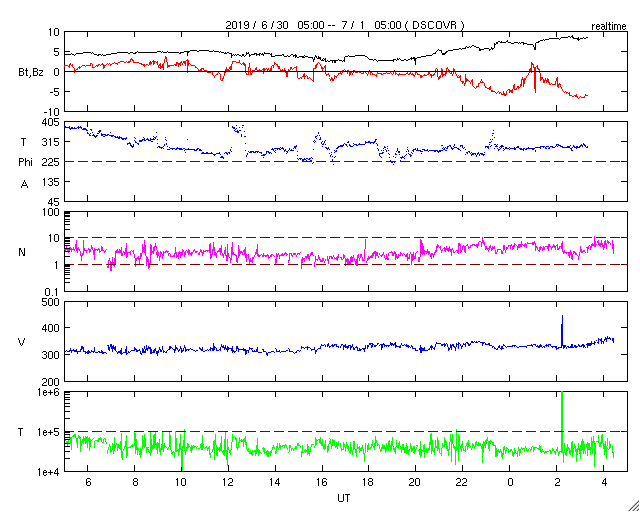Click the 14 tick on the time axis
Image resolution: width=640 pixels, height=512 pixels.
274,482
